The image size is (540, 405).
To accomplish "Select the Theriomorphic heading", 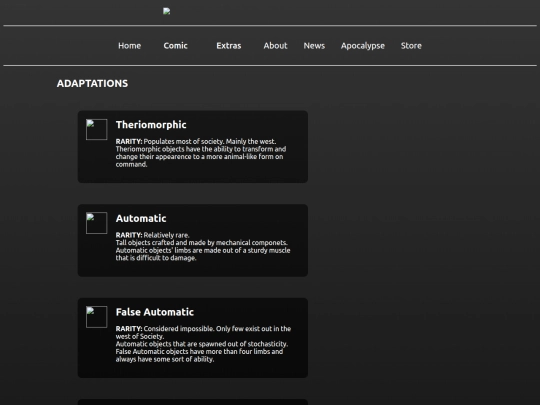I will point(151,125).
